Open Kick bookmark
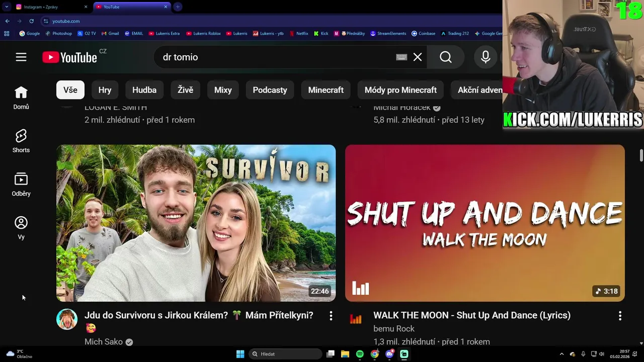This screenshot has height=362, width=644. (321, 34)
